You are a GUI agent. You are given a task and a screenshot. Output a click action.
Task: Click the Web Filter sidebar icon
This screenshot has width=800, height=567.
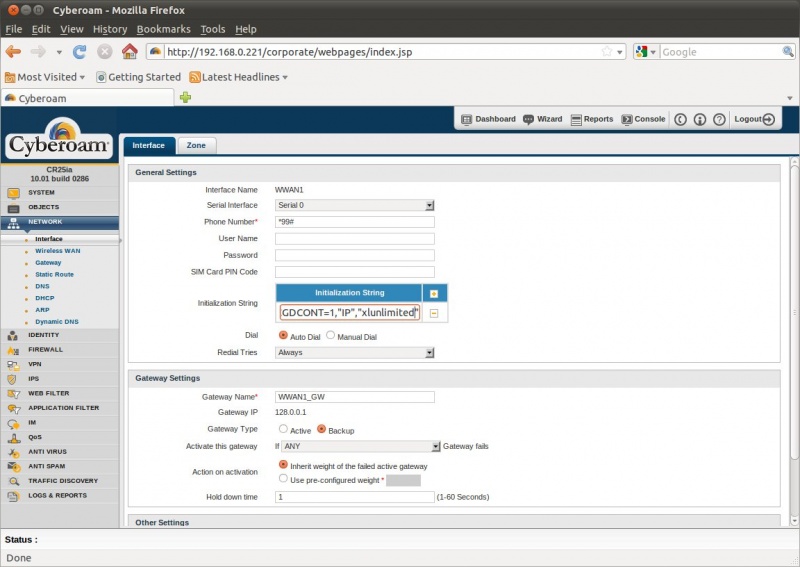click(x=13, y=393)
